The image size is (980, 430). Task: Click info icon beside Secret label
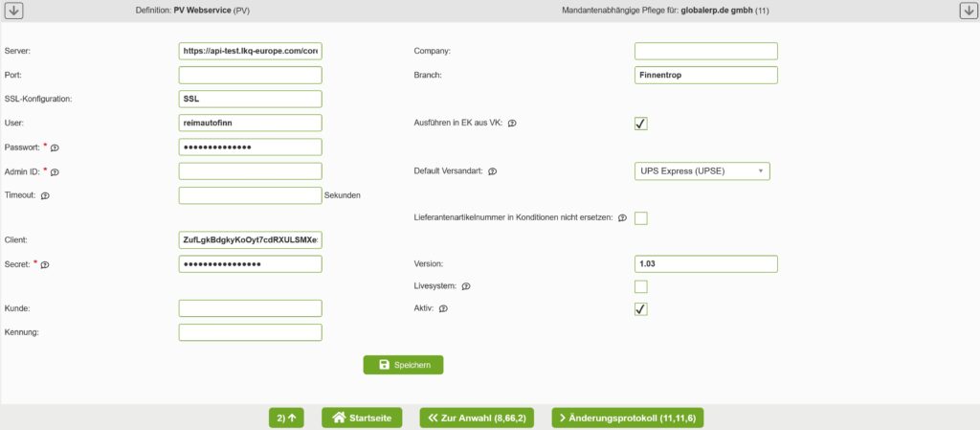click(x=44, y=264)
